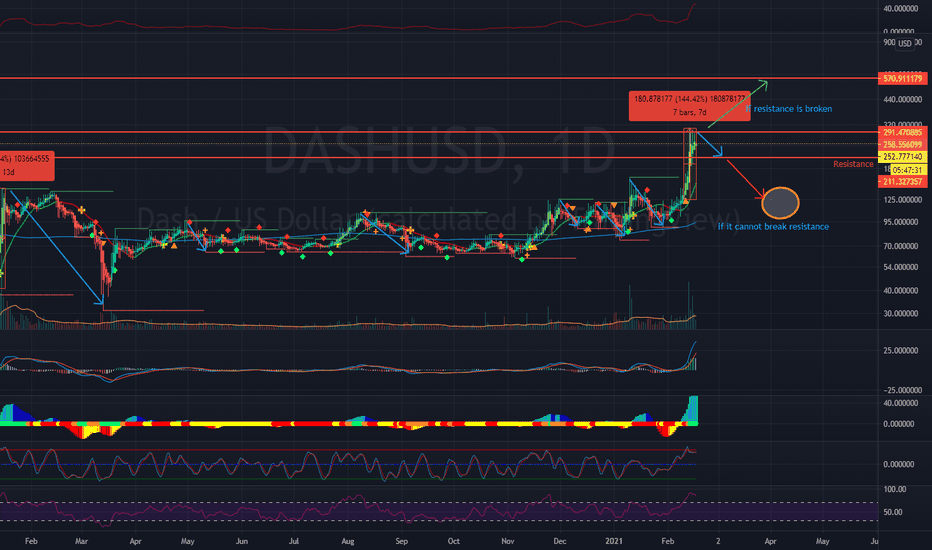932x550 pixels.
Task: Click the 54.000000 price scale value
Action: pyautogui.click(x=902, y=268)
